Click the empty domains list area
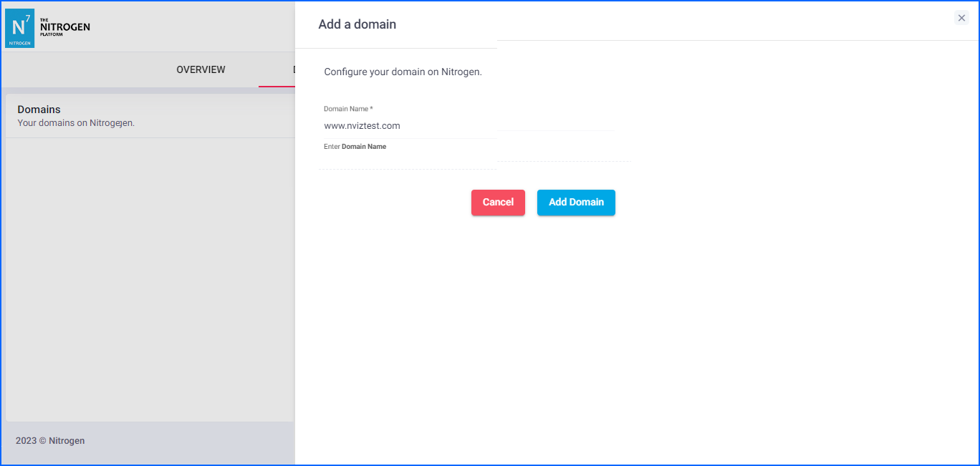This screenshot has height=466, width=980. pos(149,279)
